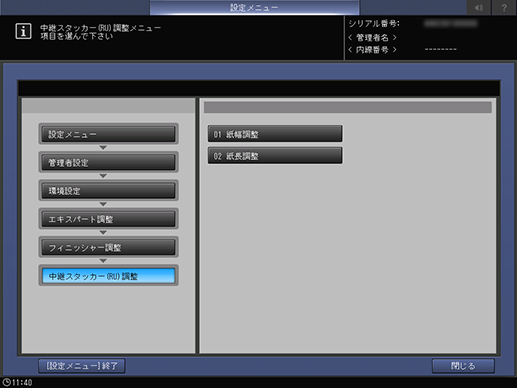This screenshot has width=517, height=388.
Task: Click the 閉じる button
Action: click(x=463, y=366)
